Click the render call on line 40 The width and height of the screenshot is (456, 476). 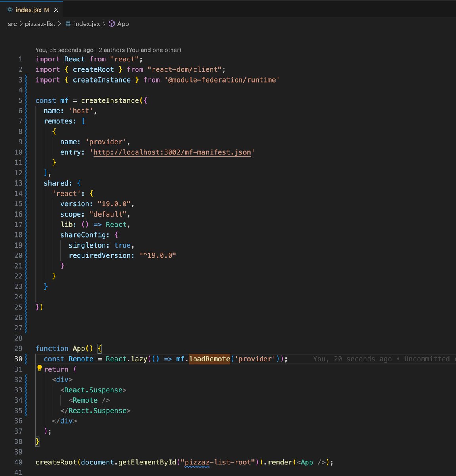280,463
